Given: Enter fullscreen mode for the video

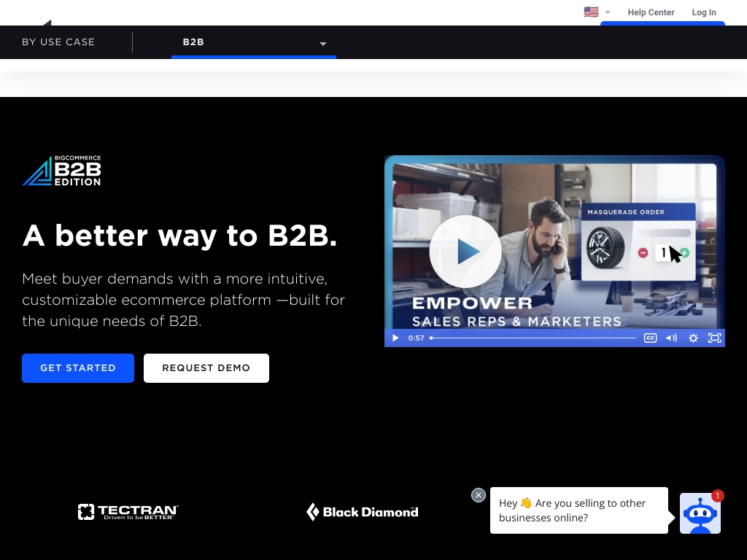Looking at the screenshot, I should 714,338.
